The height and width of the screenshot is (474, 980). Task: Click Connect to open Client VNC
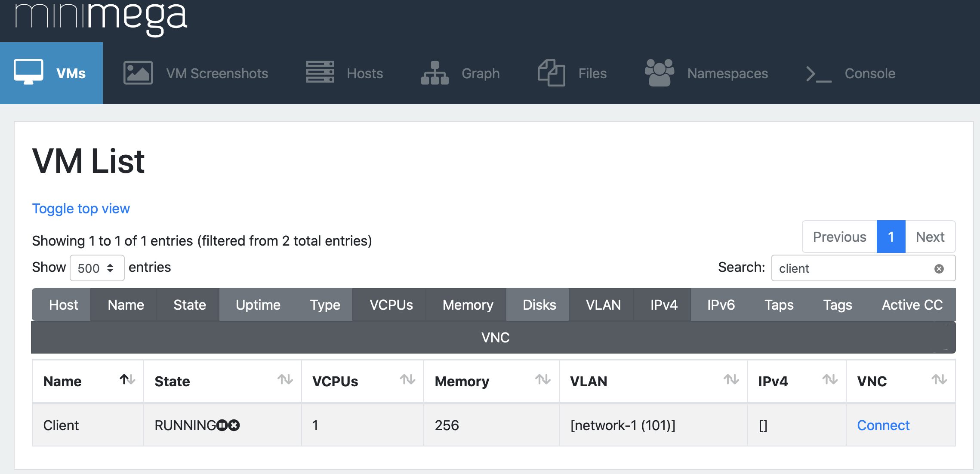pyautogui.click(x=883, y=425)
